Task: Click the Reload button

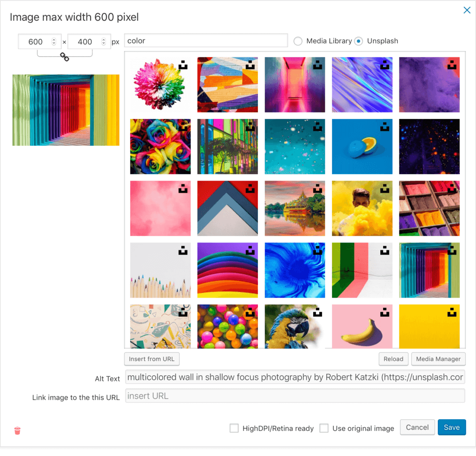Action: 393,359
